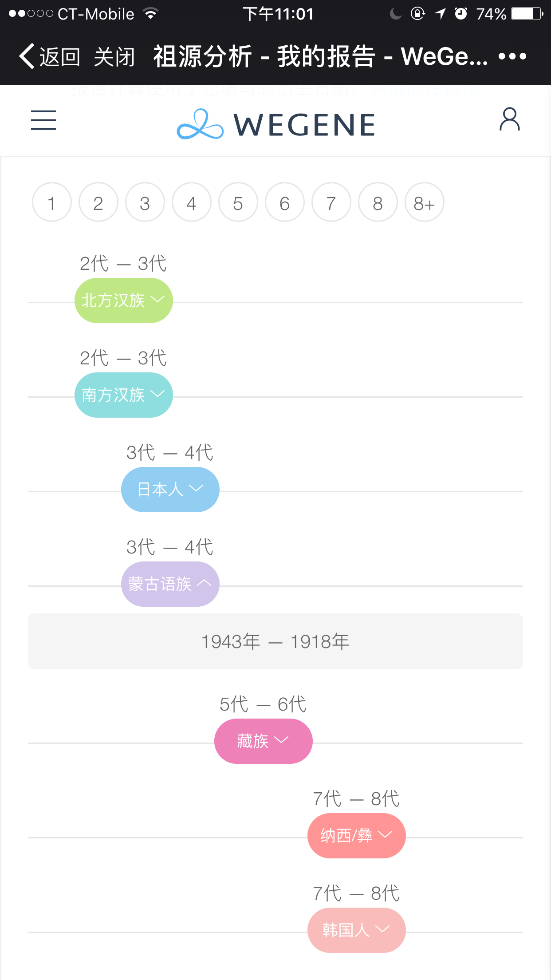Screen dimensions: 551x980
Task: Tap the 关闭 close button
Action: (x=114, y=57)
